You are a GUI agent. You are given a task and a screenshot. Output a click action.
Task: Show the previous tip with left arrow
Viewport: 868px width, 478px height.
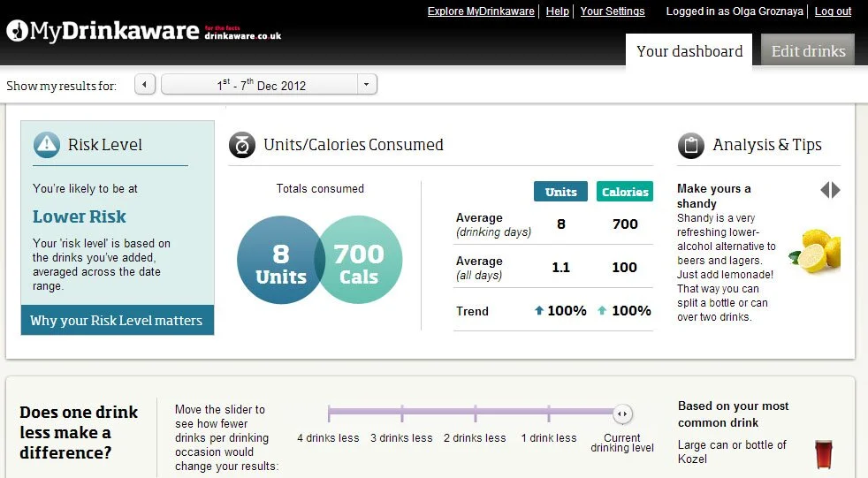pos(825,190)
